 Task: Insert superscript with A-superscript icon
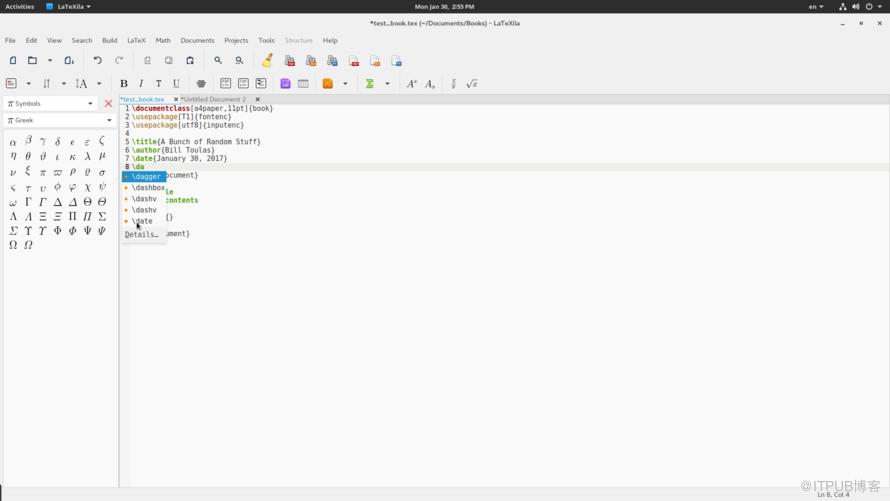(412, 84)
